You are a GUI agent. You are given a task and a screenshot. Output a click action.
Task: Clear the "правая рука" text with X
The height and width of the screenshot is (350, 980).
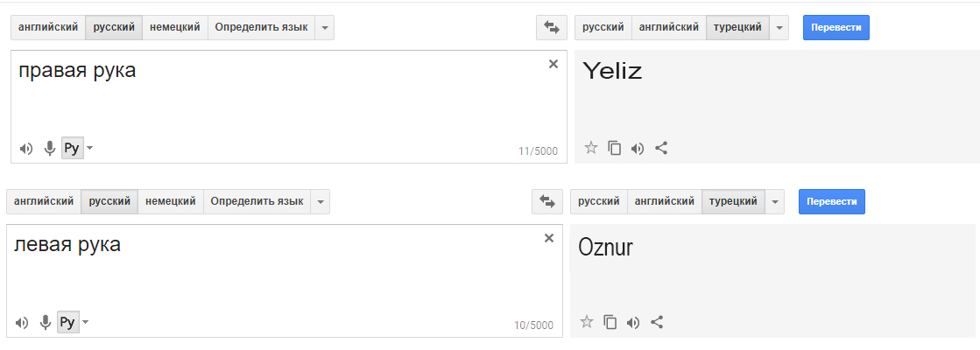tap(553, 64)
